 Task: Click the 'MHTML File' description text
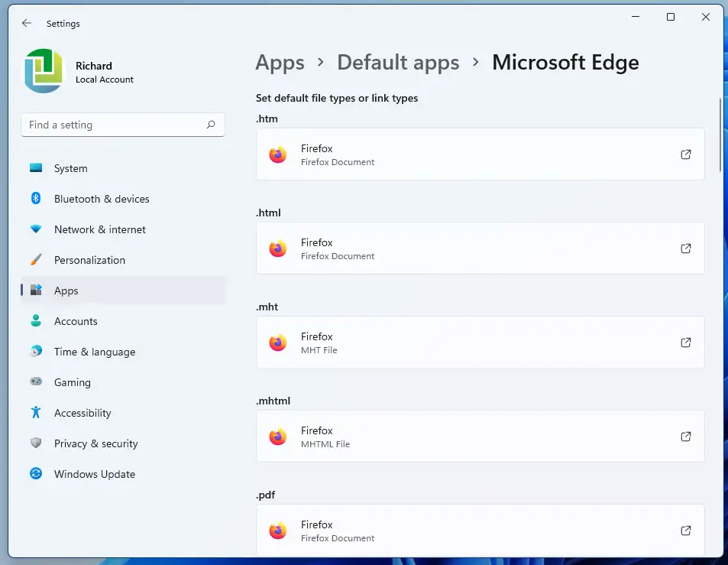(x=325, y=444)
